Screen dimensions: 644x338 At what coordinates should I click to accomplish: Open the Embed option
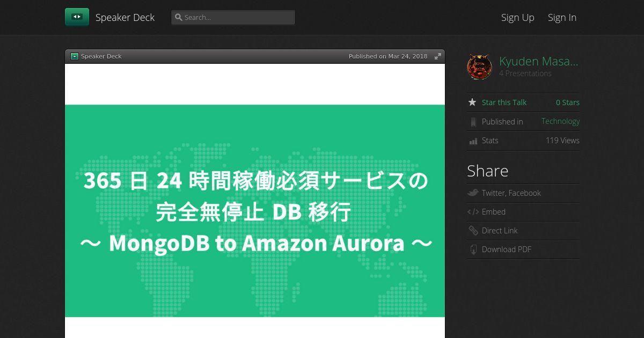[494, 212]
